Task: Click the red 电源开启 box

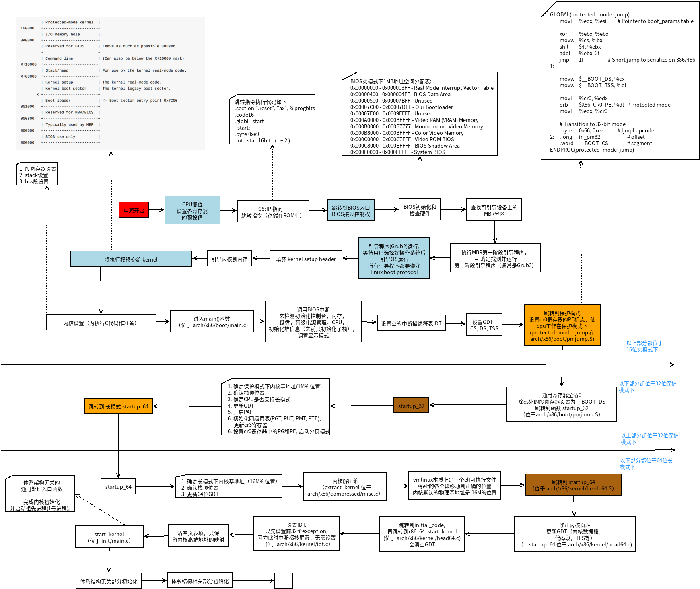Action: point(134,210)
